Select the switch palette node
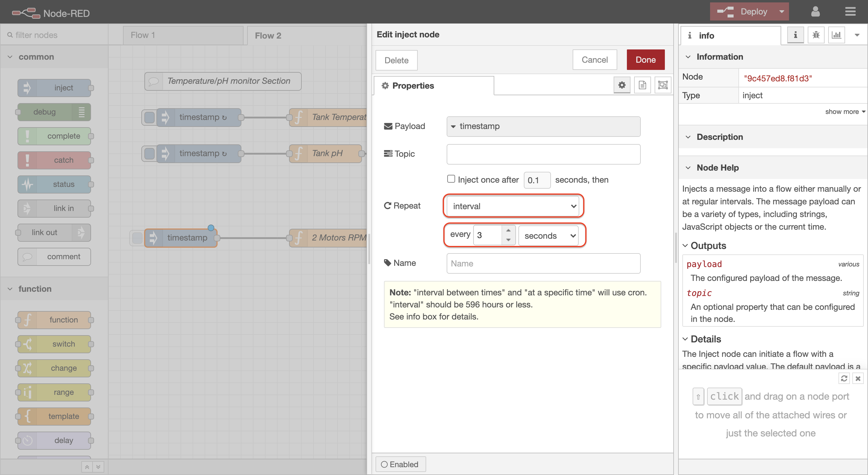868x475 pixels. coord(54,344)
